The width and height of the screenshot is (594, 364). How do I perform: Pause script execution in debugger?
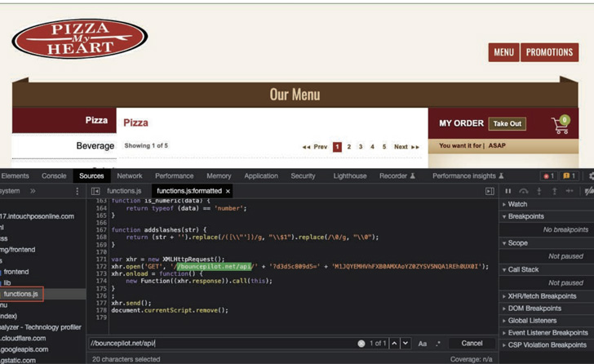click(508, 191)
